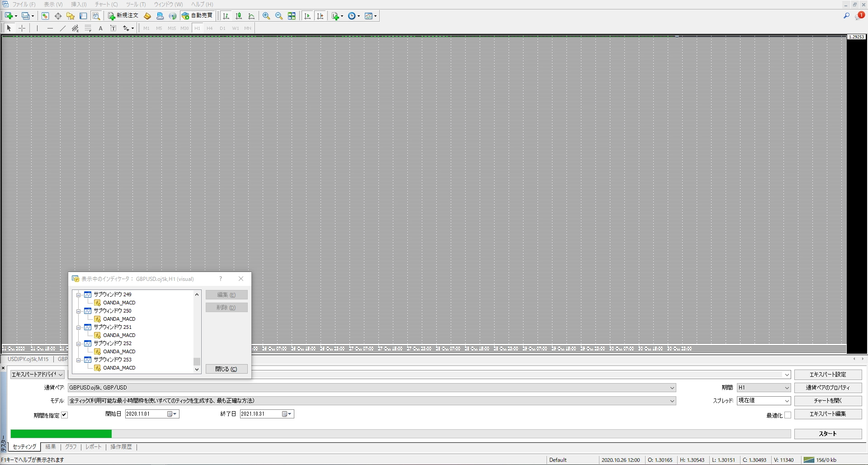868x465 pixels.
Task: Click the 新規注文 new order button
Action: tap(123, 16)
